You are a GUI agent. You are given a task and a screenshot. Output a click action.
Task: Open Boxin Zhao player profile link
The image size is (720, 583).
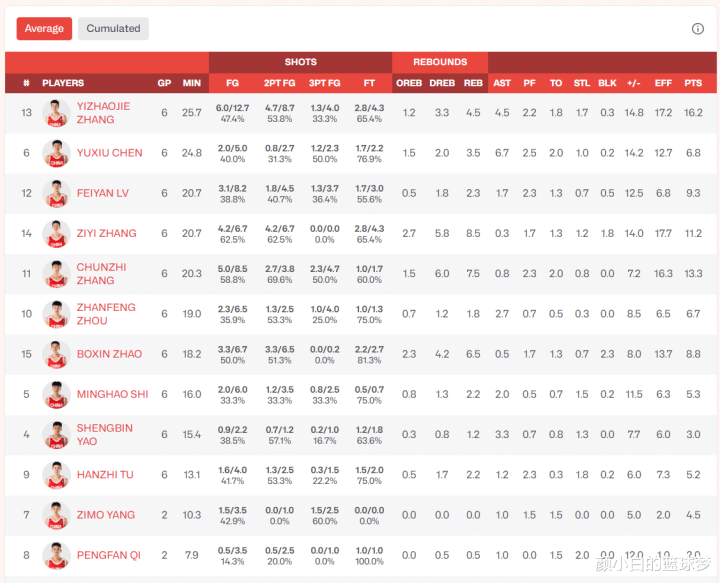pyautogui.click(x=109, y=354)
